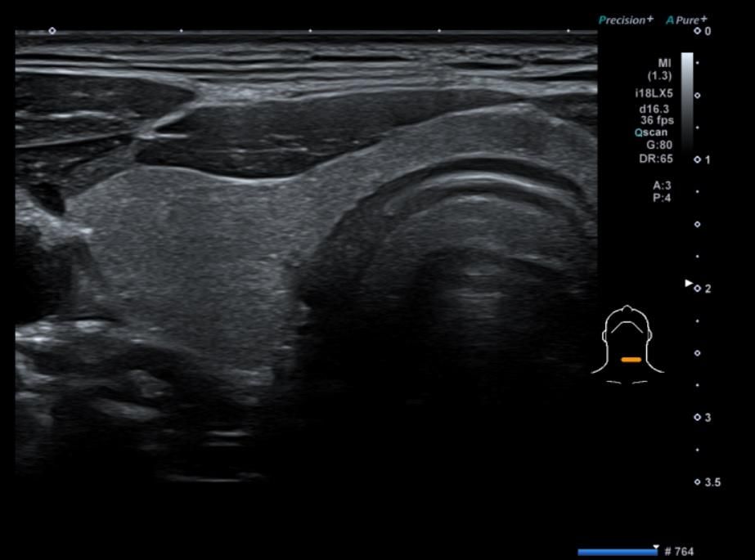Click the focus position triangle marker
The width and height of the screenshot is (755, 560).
tap(689, 284)
